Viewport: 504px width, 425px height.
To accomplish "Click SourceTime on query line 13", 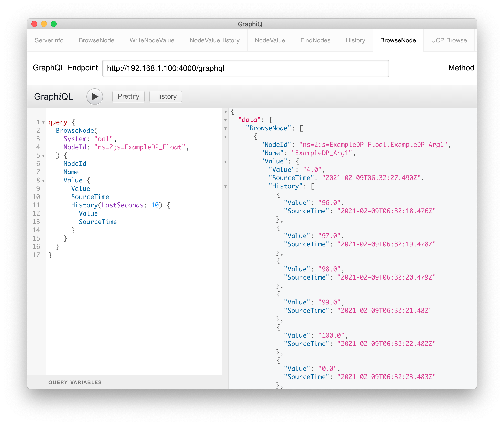I will pyautogui.click(x=98, y=222).
